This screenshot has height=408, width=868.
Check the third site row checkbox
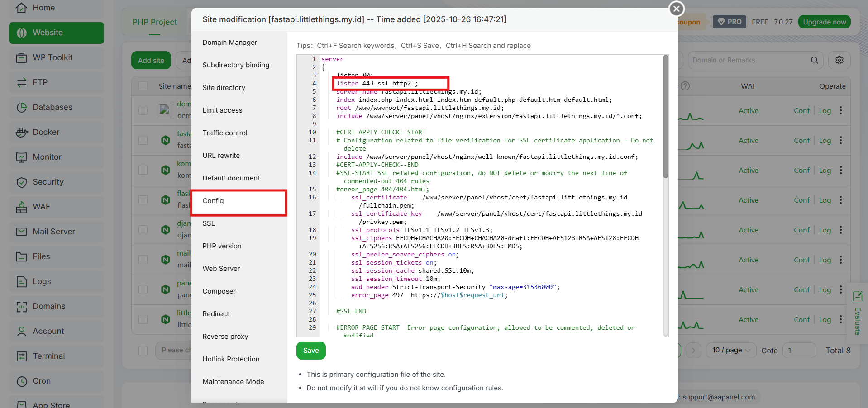tap(143, 170)
